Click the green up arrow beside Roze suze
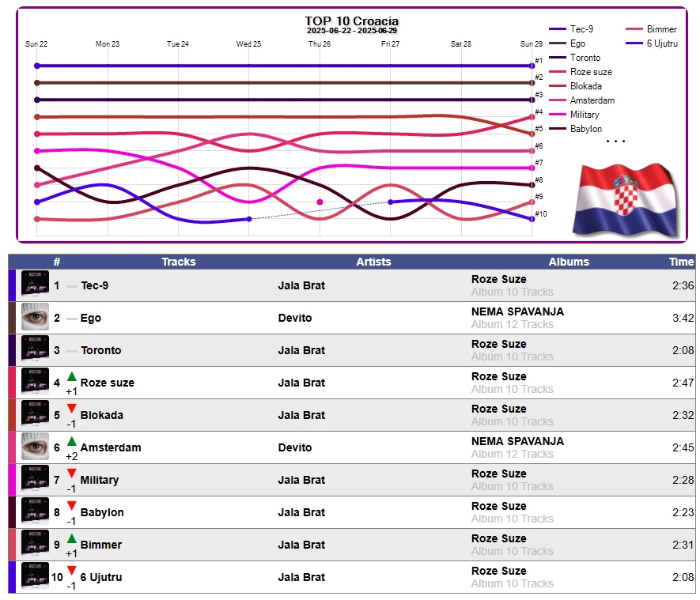 point(71,376)
